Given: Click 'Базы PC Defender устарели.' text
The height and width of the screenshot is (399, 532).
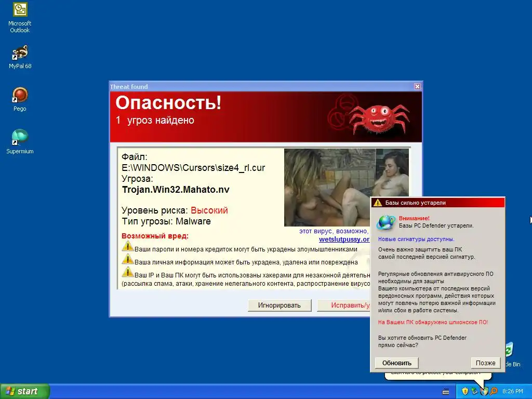Looking at the screenshot, I should (436, 225).
